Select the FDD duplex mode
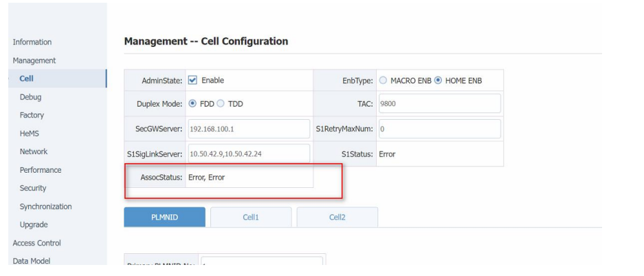The height and width of the screenshot is (276, 644). 193,104
